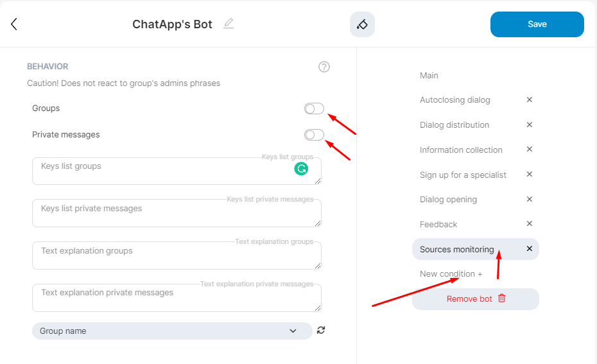Turn on Private messages toggle

coord(314,135)
